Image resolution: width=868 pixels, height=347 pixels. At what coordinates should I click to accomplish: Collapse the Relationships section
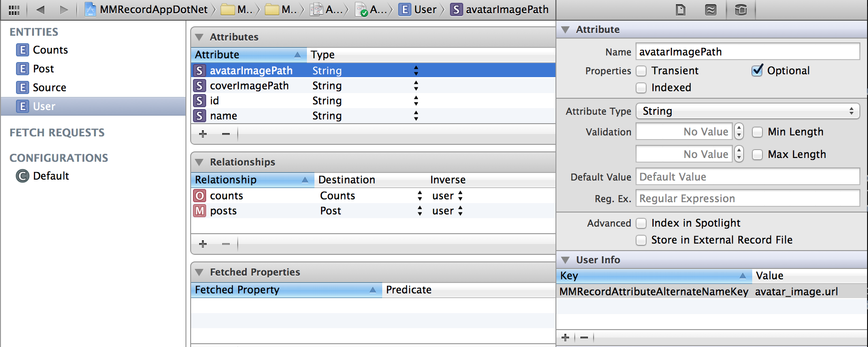point(200,162)
